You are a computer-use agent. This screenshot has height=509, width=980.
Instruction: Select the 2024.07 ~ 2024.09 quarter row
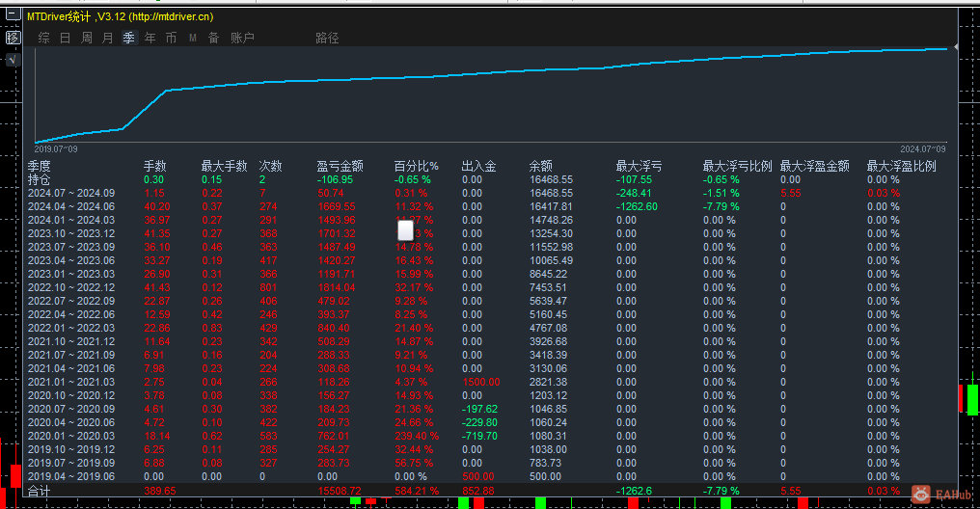(x=489, y=193)
